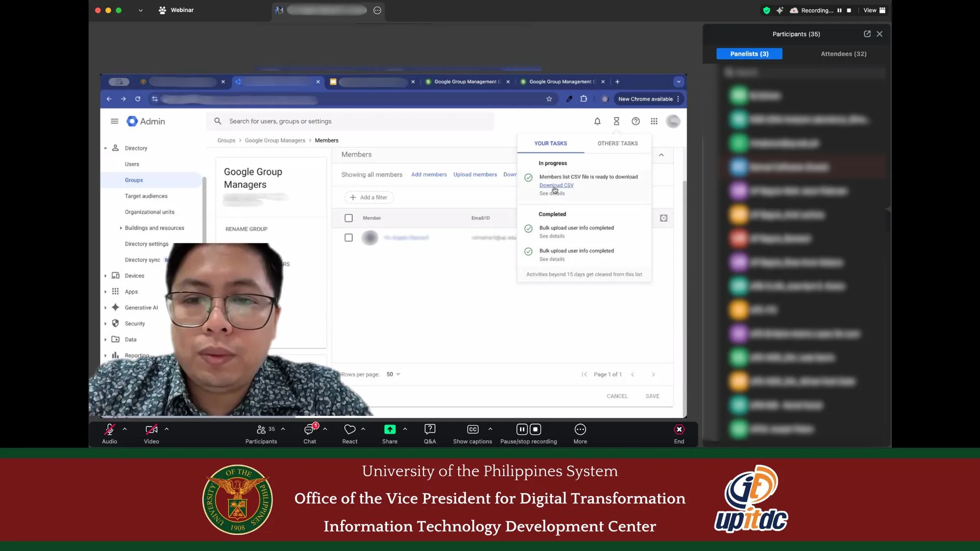Open manage columns settings icon
Image resolution: width=980 pixels, height=551 pixels.
coord(663,218)
